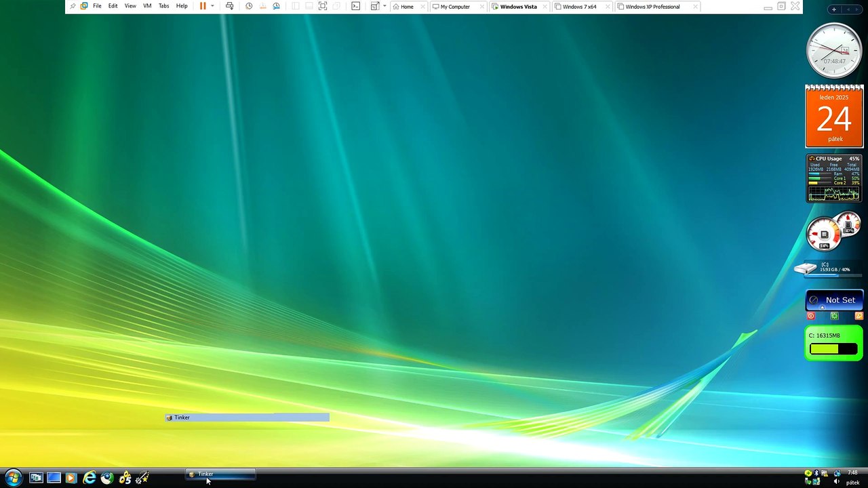The image size is (868, 488).
Task: Expand the power options dropdown arrow
Action: pos(212,6)
